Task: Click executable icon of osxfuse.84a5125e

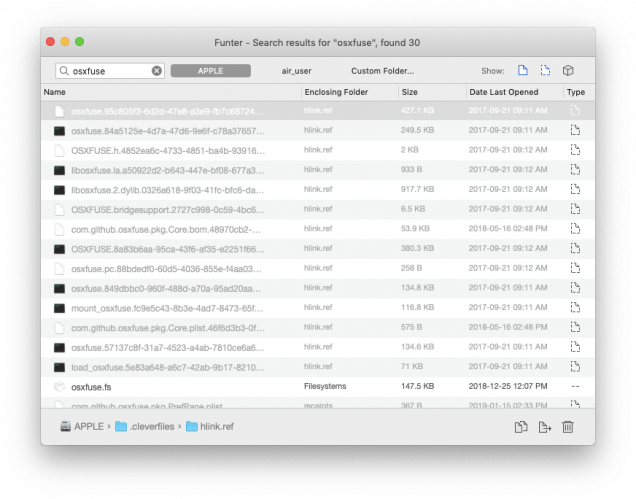Action: pyautogui.click(x=60, y=131)
